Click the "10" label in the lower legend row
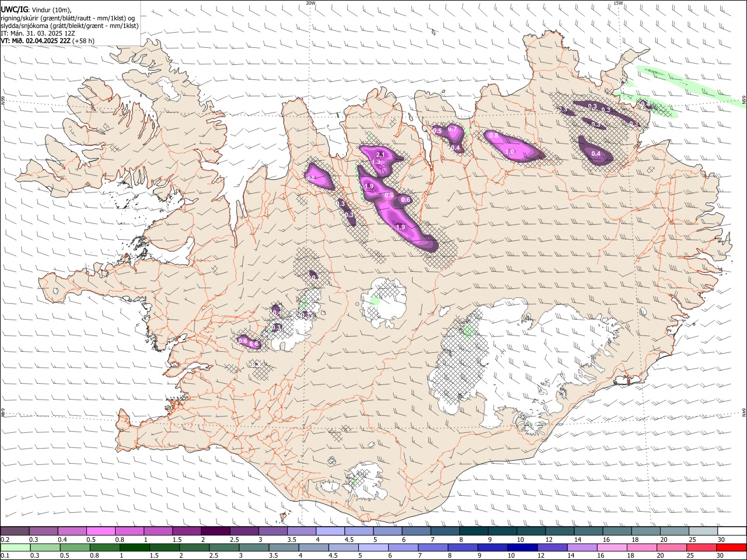This screenshot has height=560, width=747. [x=511, y=555]
